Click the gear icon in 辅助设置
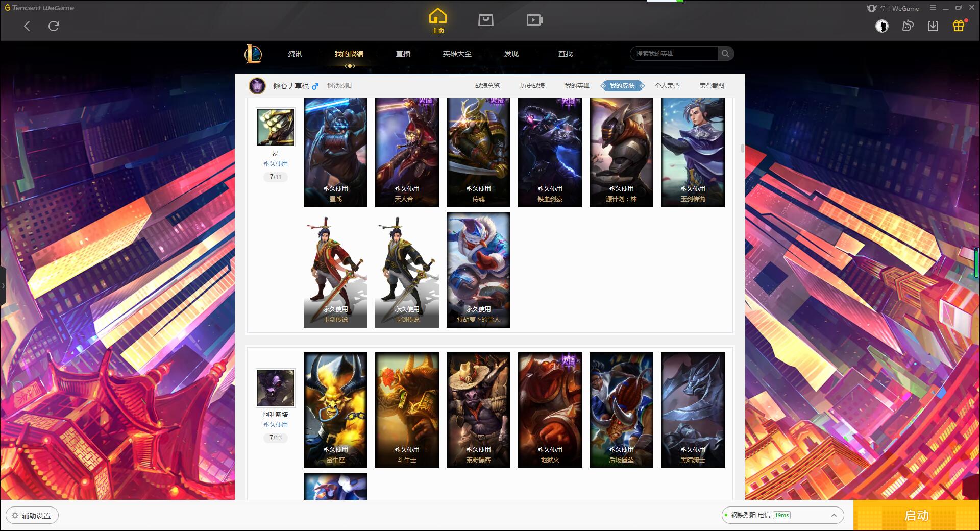The height and width of the screenshot is (531, 980). click(15, 516)
